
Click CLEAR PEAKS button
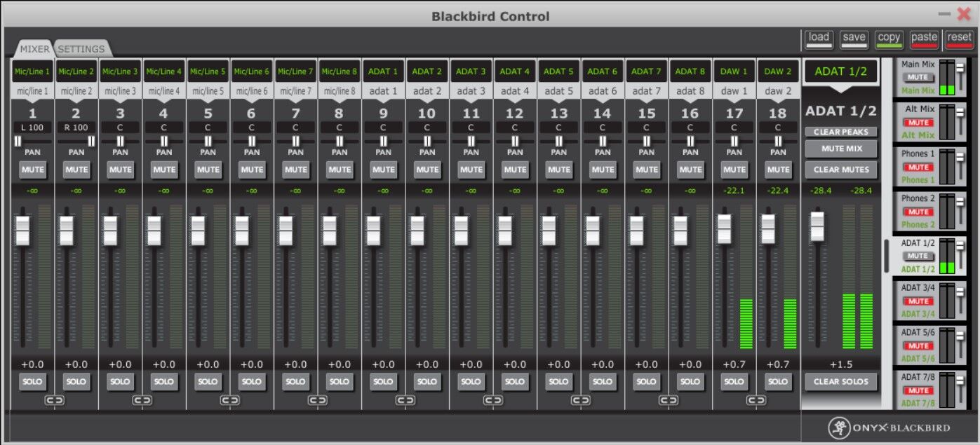coord(841,132)
